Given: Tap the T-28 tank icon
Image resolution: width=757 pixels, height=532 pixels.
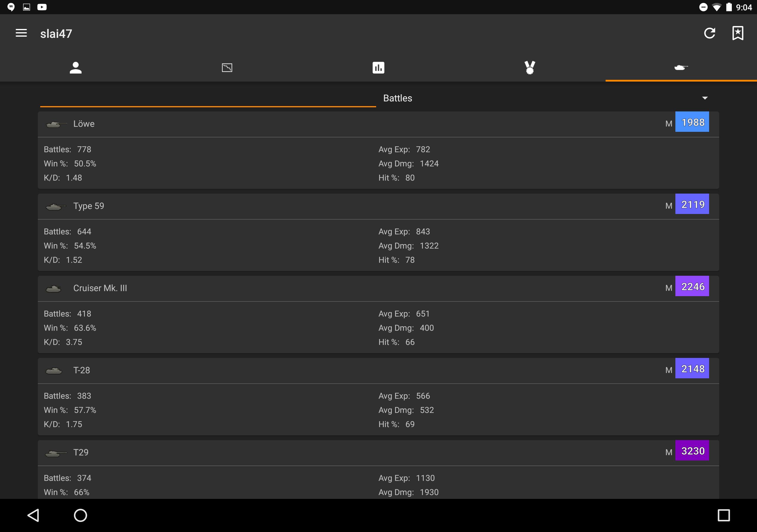Looking at the screenshot, I should [54, 371].
